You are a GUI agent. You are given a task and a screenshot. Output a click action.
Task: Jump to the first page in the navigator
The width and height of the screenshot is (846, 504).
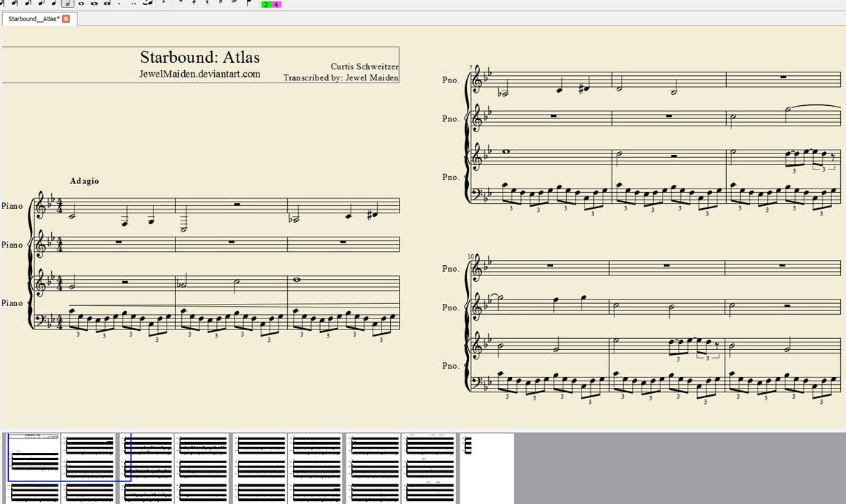tap(34, 468)
